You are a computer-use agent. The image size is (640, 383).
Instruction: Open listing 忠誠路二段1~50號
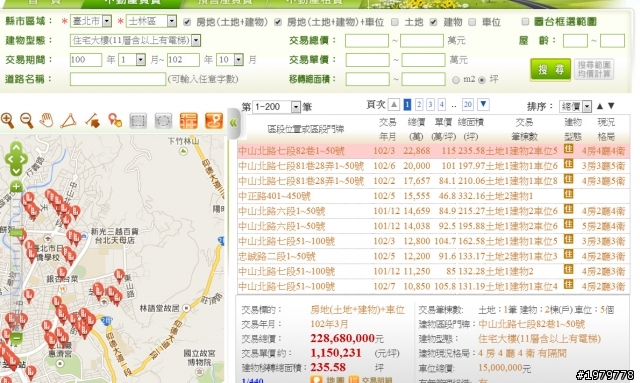[x=277, y=257]
